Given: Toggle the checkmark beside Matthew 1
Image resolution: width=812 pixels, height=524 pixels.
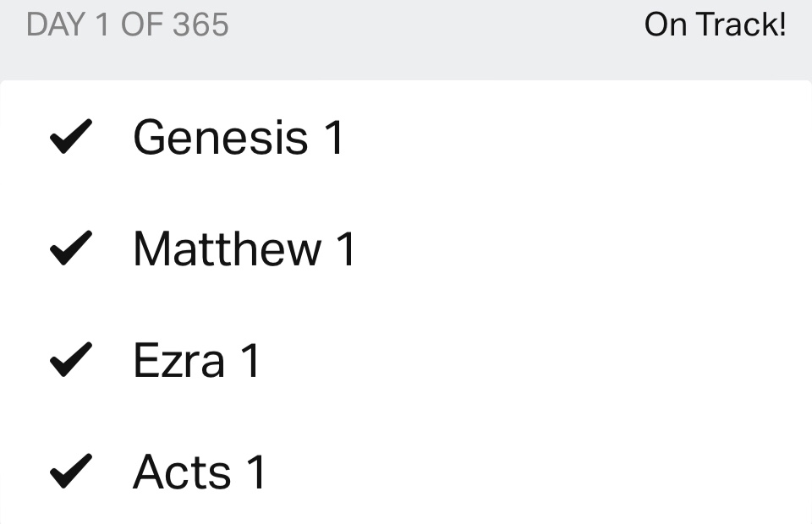Looking at the screenshot, I should coord(71,249).
